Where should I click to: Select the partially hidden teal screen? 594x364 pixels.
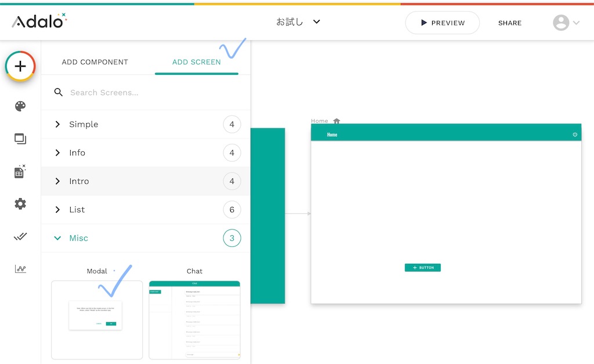click(267, 216)
